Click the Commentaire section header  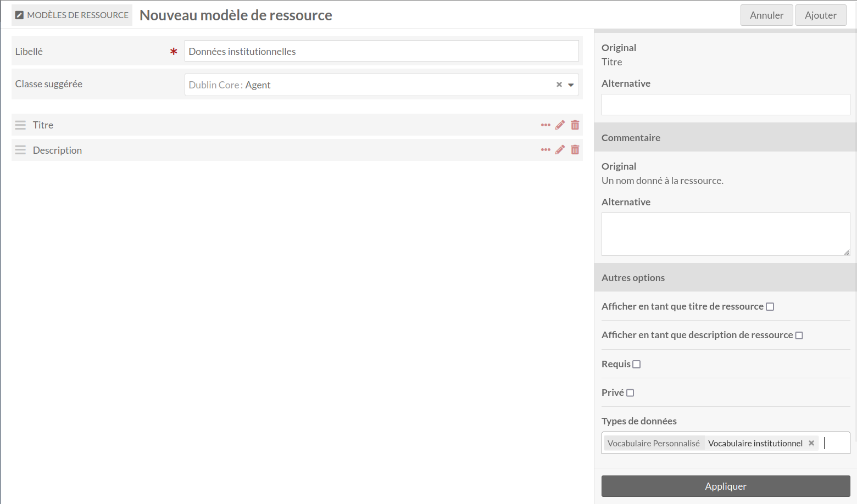click(x=726, y=137)
